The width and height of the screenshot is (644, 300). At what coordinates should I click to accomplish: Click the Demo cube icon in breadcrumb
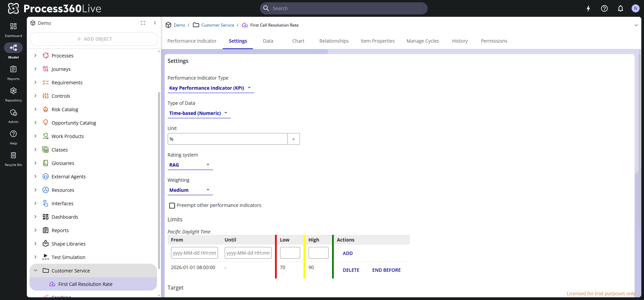(x=168, y=25)
